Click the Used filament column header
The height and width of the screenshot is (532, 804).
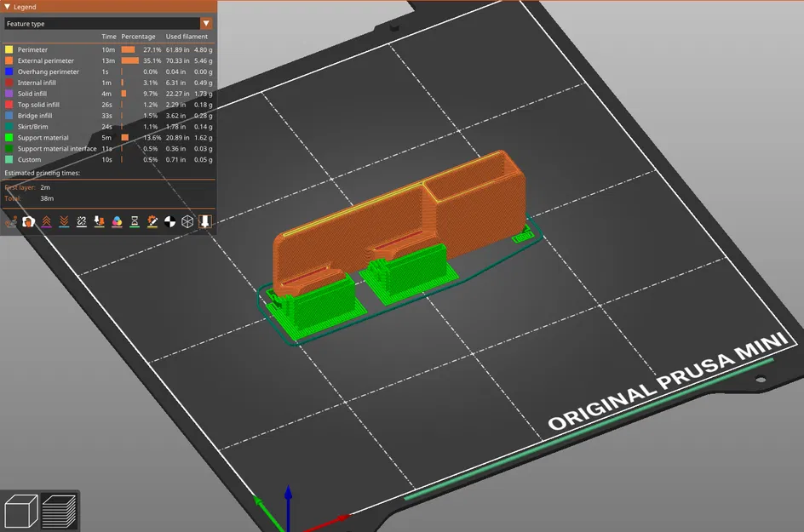(x=187, y=37)
